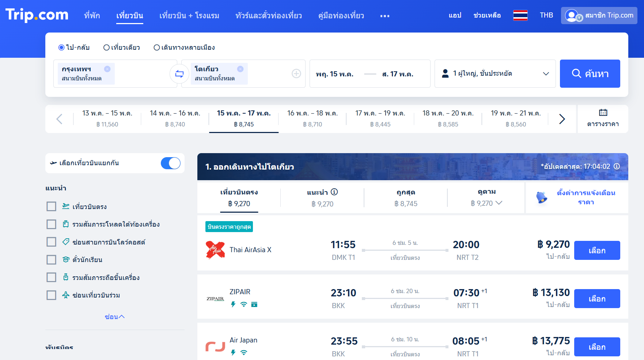Check the เที่ยวบินตรง filter
The image size is (644, 360).
[x=51, y=206]
